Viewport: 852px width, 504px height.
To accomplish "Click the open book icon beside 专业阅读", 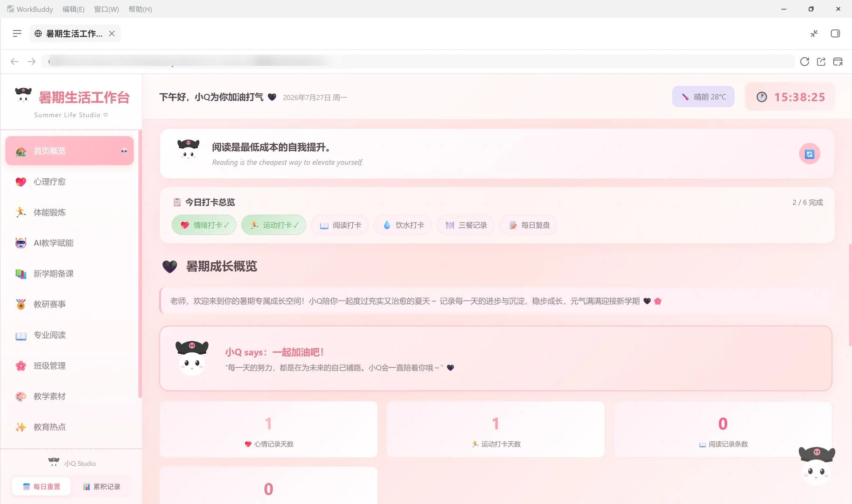I will click(x=21, y=336).
